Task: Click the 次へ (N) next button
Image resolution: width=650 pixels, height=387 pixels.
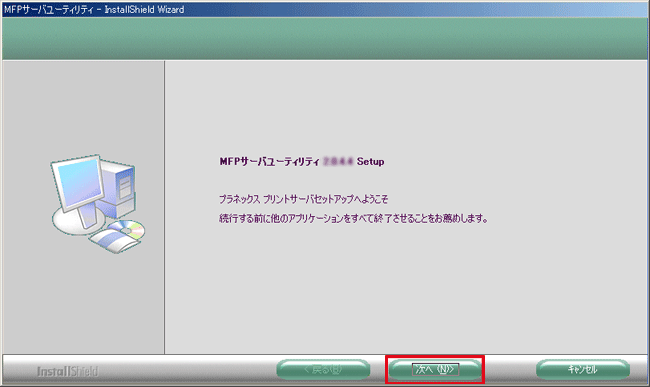Action: pos(435,369)
